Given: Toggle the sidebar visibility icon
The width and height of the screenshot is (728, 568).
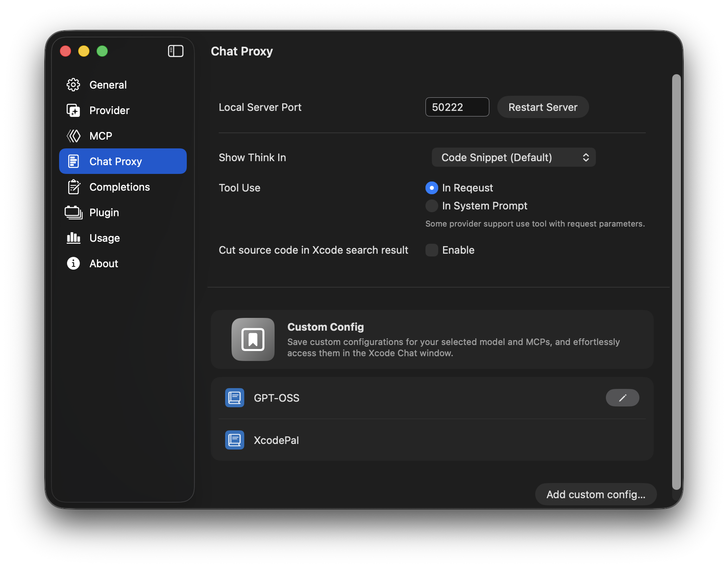Looking at the screenshot, I should pos(176,51).
